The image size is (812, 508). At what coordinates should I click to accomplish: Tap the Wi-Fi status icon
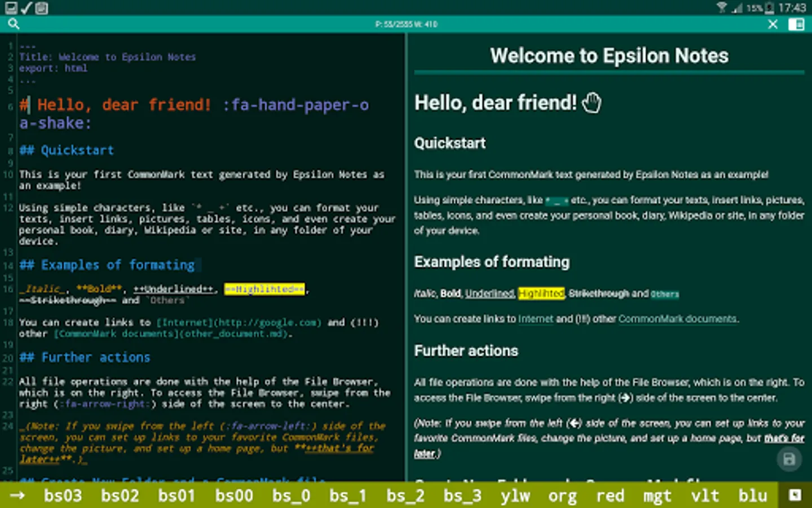point(722,7)
